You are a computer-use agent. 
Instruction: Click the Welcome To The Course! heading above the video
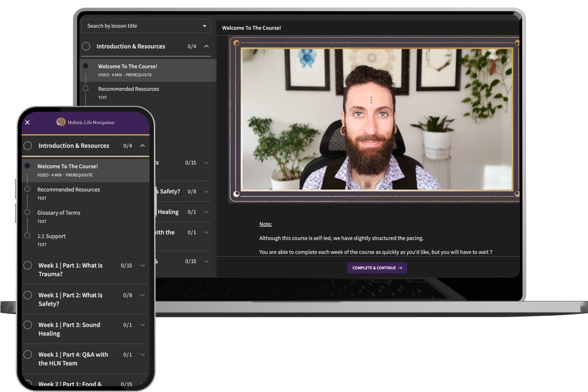coord(252,28)
